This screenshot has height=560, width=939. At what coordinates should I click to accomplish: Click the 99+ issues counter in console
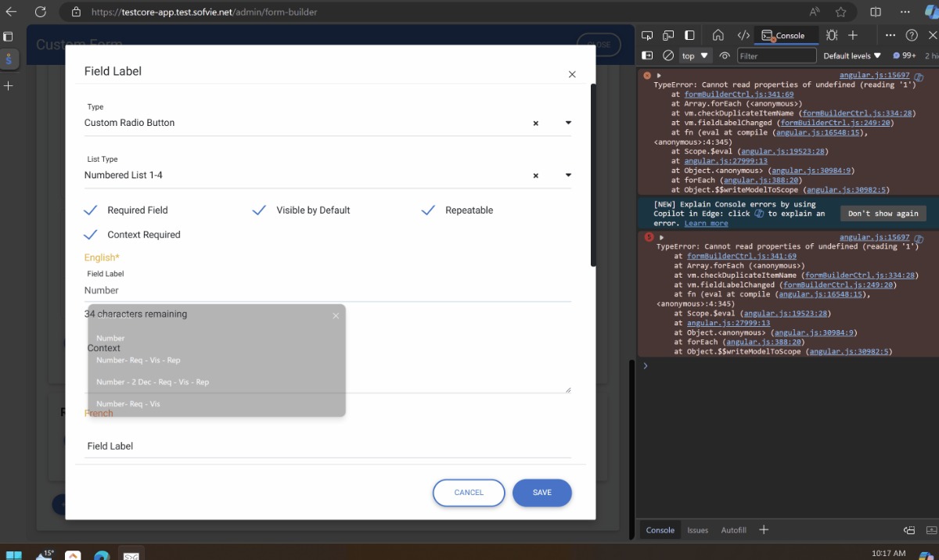pyautogui.click(x=904, y=56)
